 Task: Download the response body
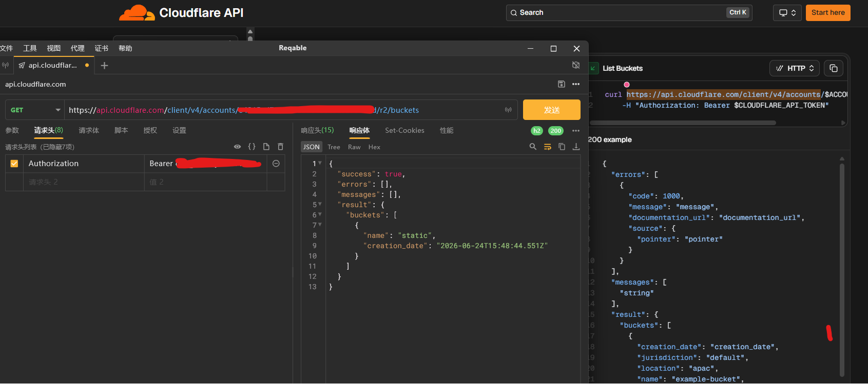(576, 147)
